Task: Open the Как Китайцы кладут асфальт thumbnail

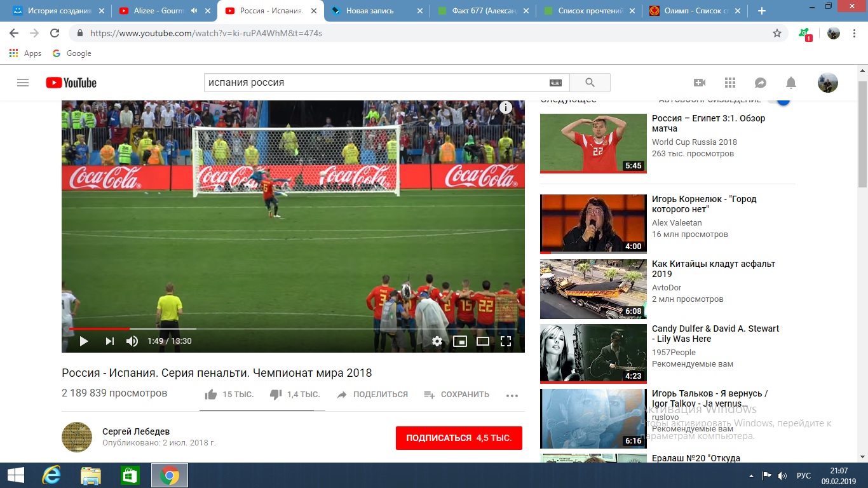Action: 593,288
